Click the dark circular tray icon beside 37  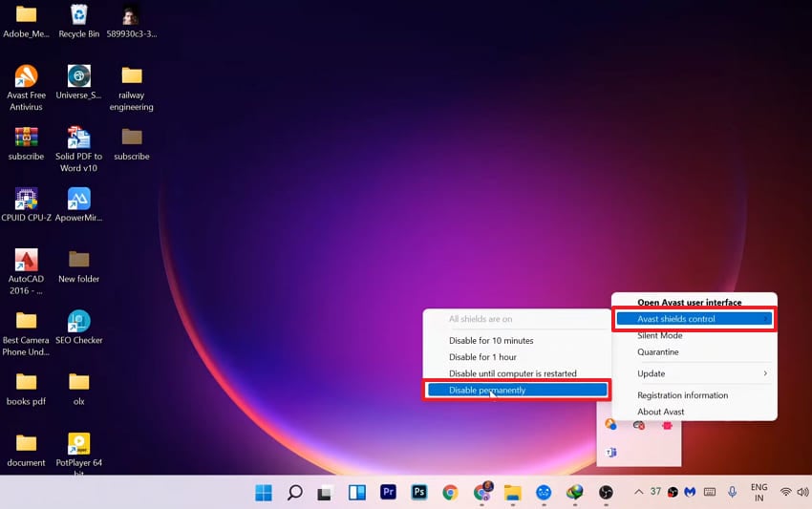[x=673, y=493]
